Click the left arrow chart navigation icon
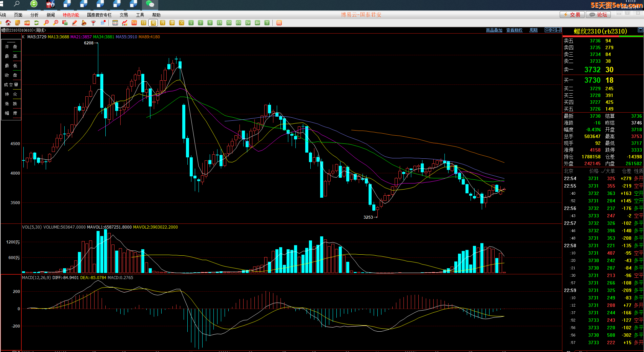644x352 pixels. coord(547,30)
